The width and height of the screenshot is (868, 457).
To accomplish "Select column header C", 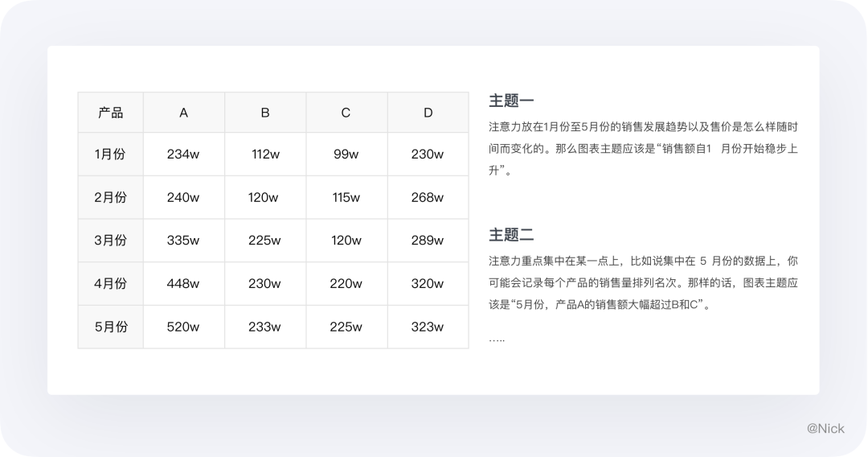I will tap(346, 113).
